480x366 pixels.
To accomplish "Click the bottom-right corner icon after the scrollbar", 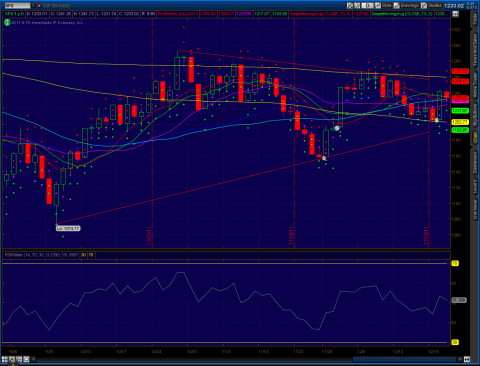I will pos(467,359).
